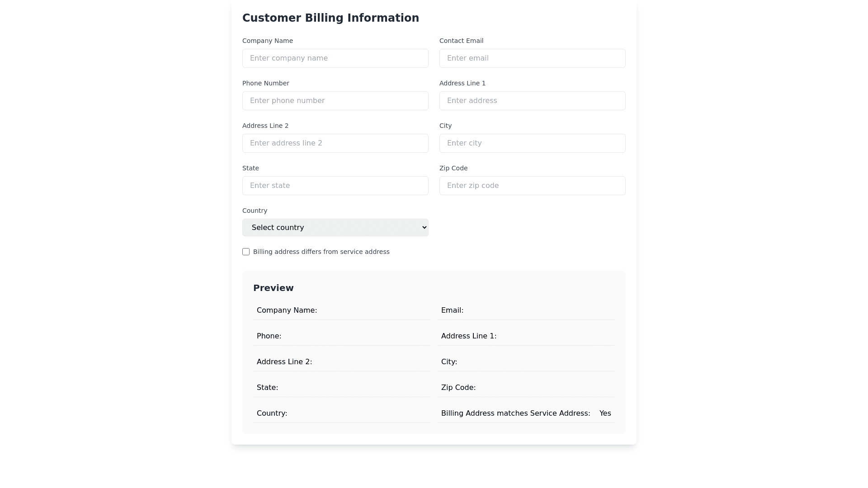The height and width of the screenshot is (488, 868).
Task: Select the Phone Number input field
Action: coord(335,101)
